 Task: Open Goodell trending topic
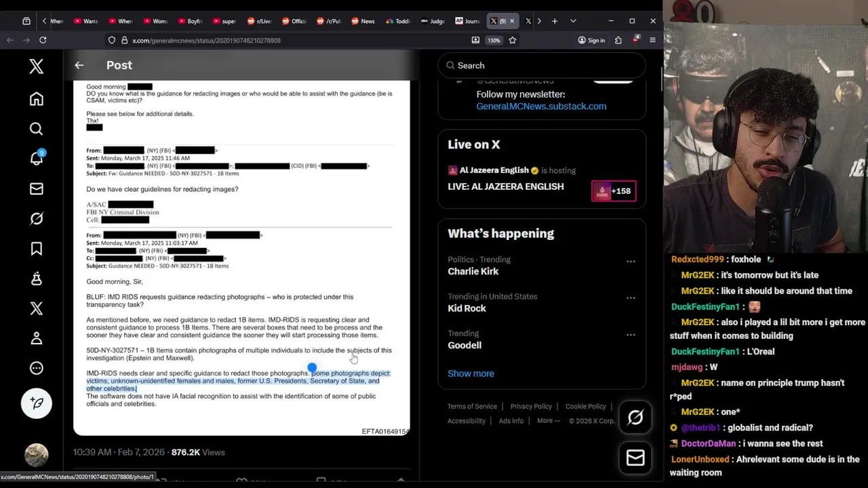[x=465, y=346]
